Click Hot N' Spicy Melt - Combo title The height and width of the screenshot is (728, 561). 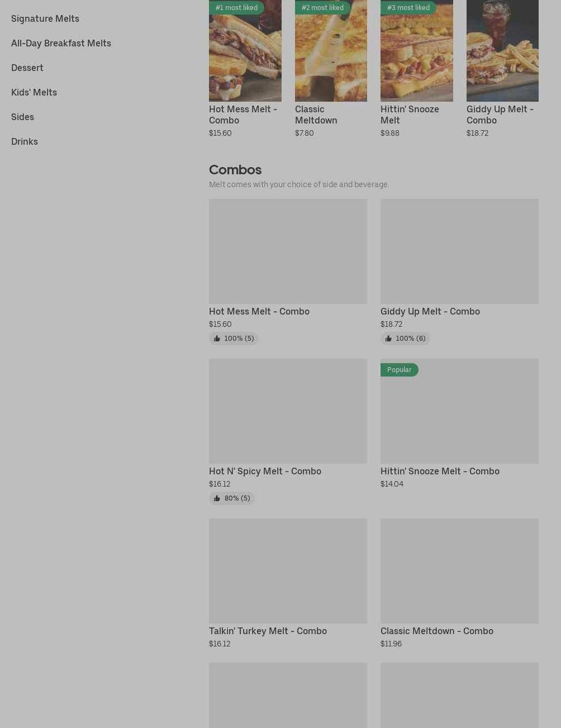point(265,471)
